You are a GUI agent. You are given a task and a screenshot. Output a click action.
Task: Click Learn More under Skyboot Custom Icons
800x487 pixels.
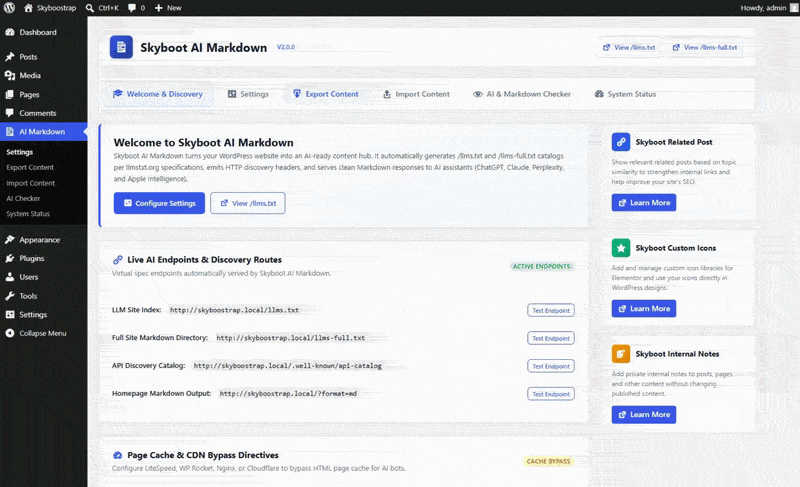644,309
